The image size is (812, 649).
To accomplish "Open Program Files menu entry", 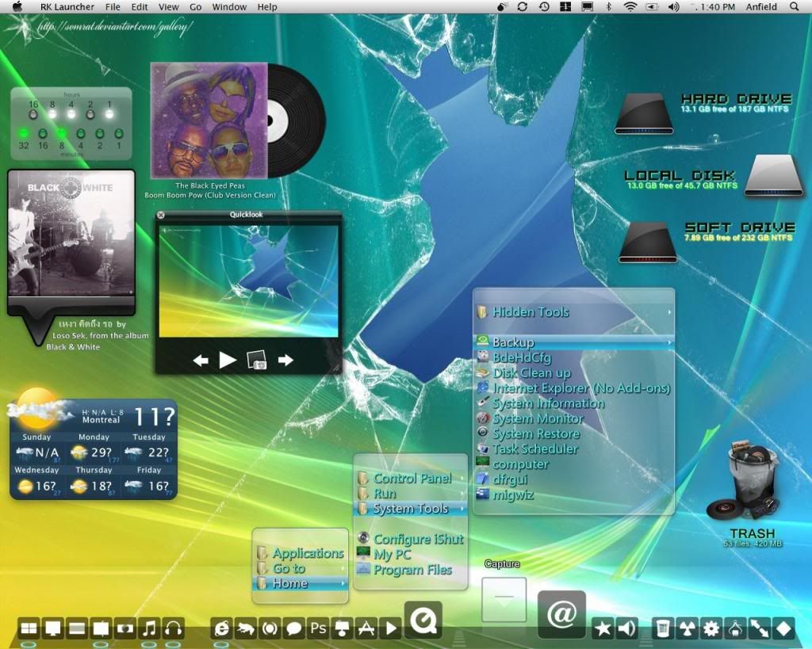I will (404, 570).
